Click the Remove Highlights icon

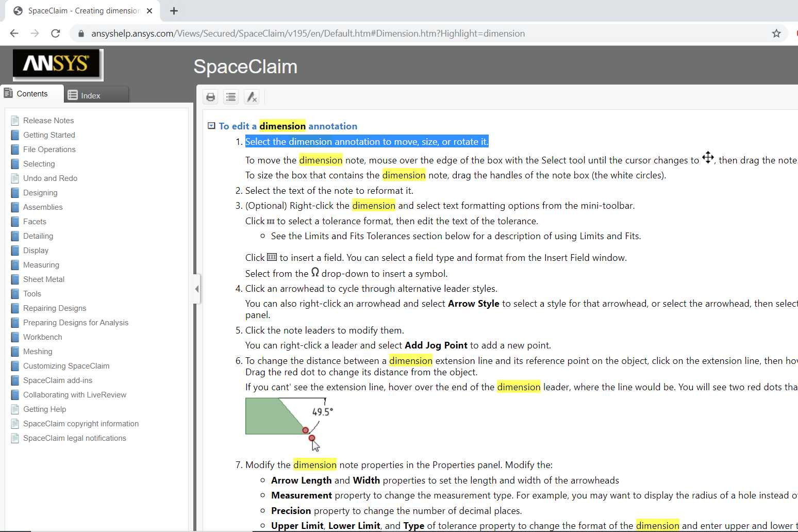[x=252, y=97]
